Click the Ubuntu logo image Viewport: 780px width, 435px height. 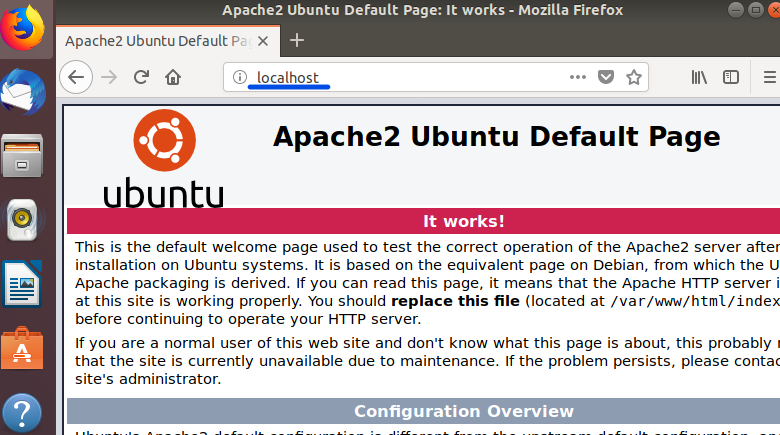pyautogui.click(x=164, y=158)
